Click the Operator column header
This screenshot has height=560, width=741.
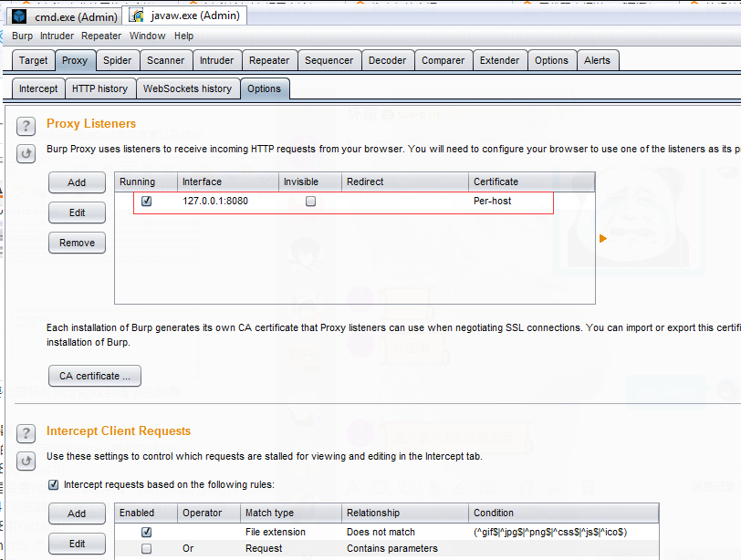click(209, 513)
